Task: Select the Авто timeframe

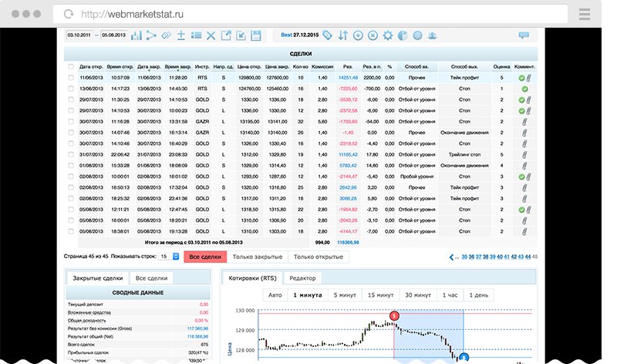Action: pos(275,295)
